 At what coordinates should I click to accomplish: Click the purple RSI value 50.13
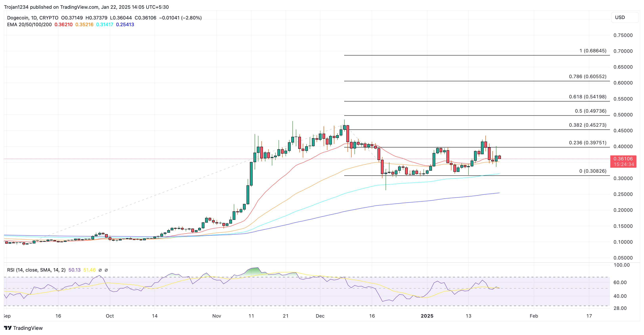(75, 270)
